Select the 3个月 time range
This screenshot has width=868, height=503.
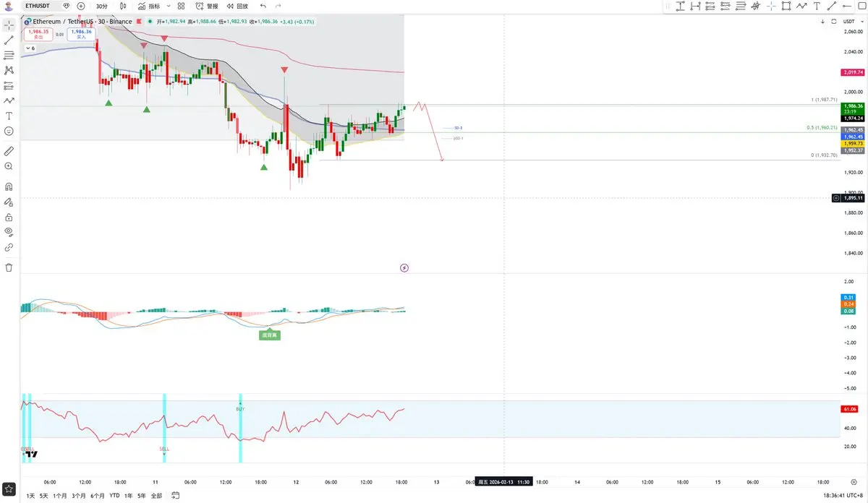pos(79,496)
